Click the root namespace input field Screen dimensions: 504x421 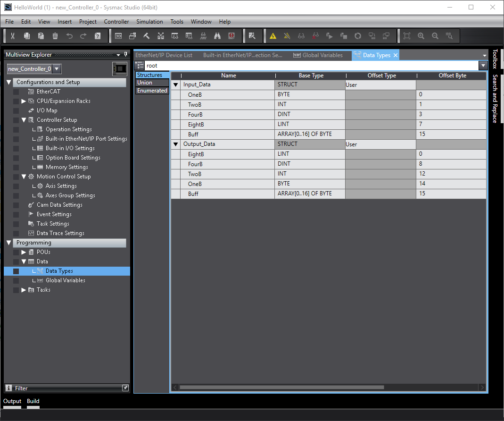tap(310, 66)
